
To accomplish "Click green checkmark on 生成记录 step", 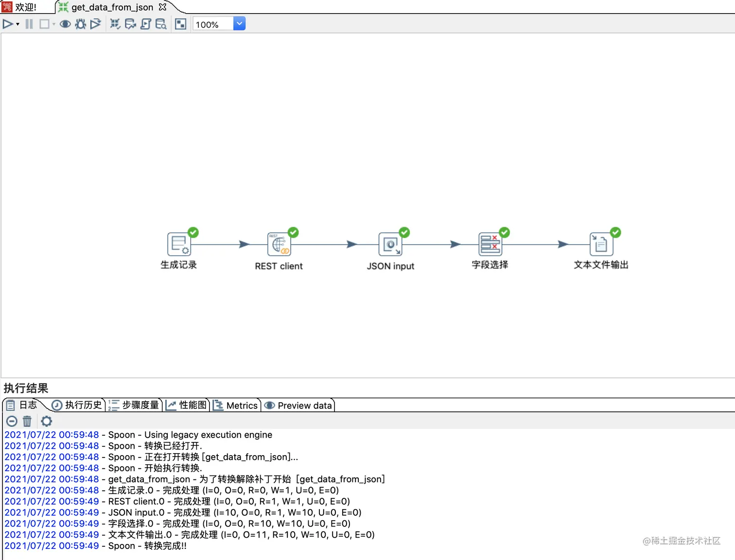I will (x=193, y=232).
